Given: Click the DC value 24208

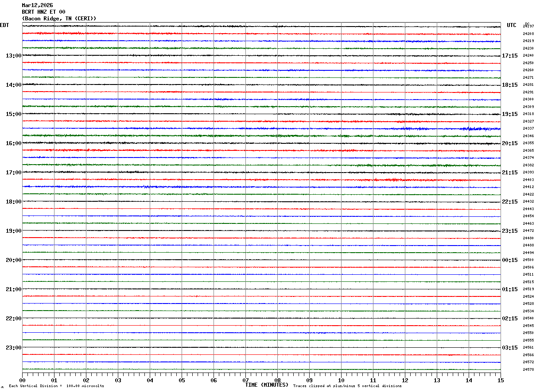Looking at the screenshot, I should tap(528, 34).
